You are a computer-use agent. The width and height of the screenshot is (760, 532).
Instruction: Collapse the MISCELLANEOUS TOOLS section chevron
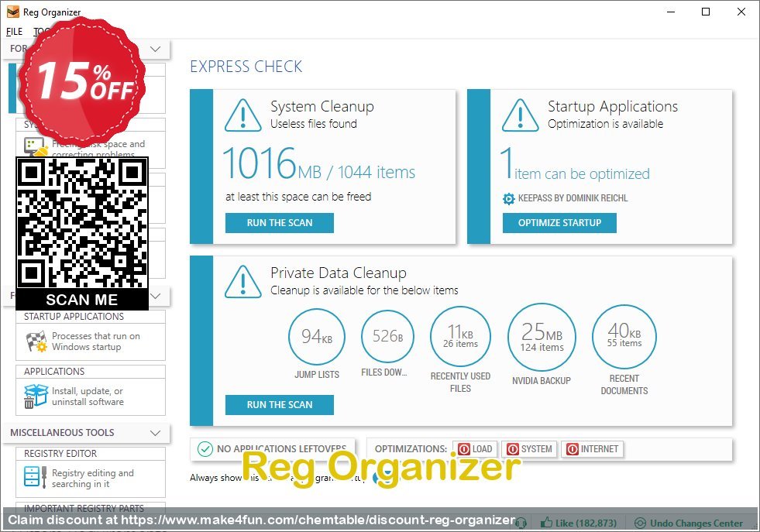[x=156, y=433]
